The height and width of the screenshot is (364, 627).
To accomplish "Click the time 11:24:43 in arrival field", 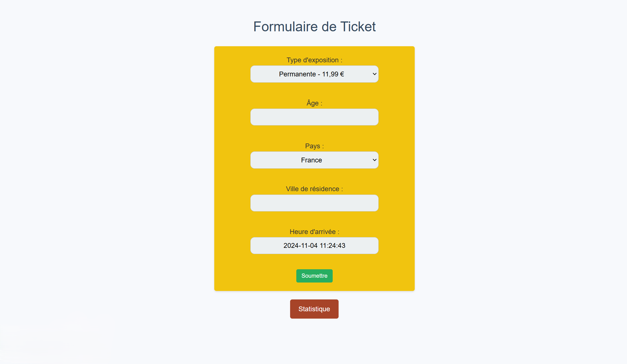I will click(332, 246).
